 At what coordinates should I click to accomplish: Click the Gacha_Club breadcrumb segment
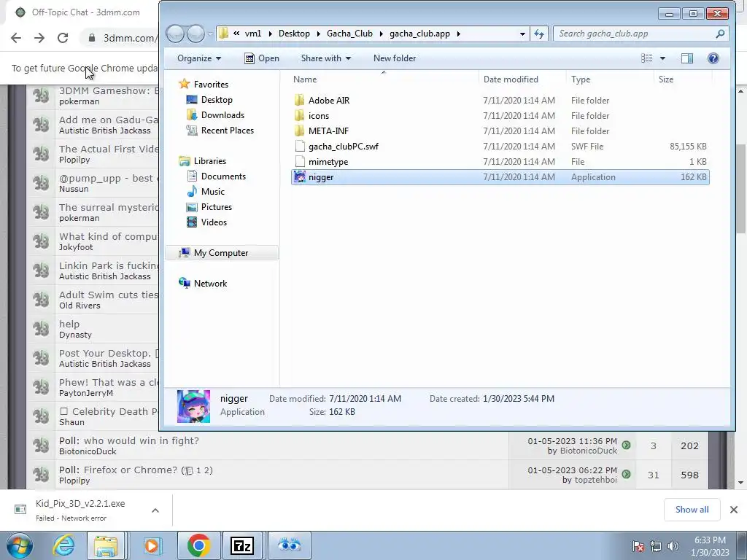tap(349, 34)
